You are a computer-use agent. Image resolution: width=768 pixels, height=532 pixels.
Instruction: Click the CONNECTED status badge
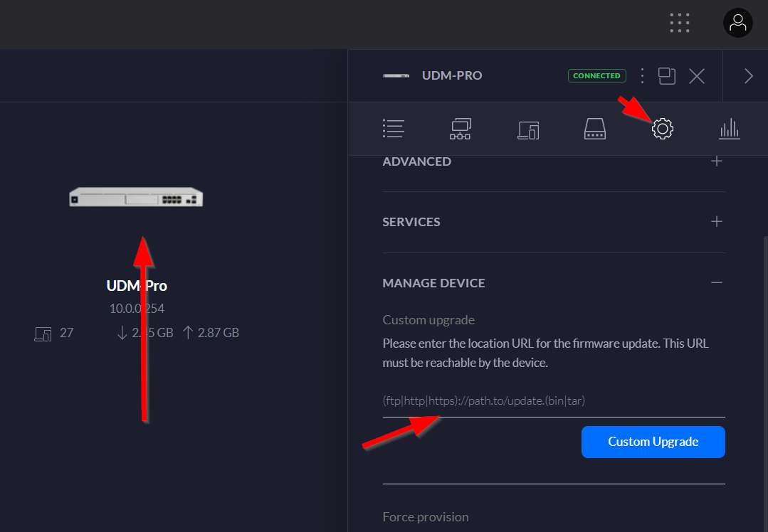596,75
